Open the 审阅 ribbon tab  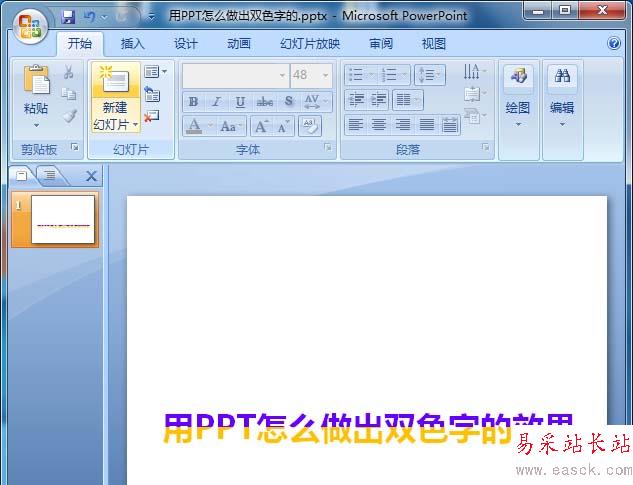(381, 43)
